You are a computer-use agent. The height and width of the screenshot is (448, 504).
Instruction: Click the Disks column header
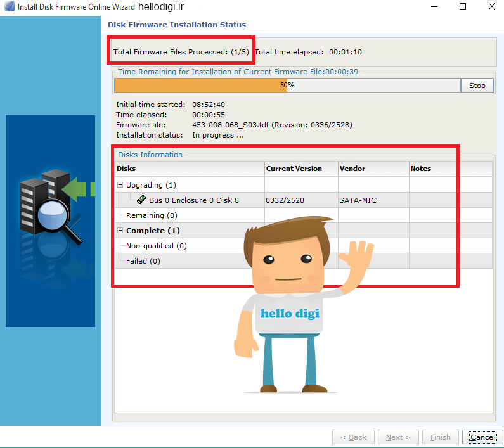pos(190,169)
